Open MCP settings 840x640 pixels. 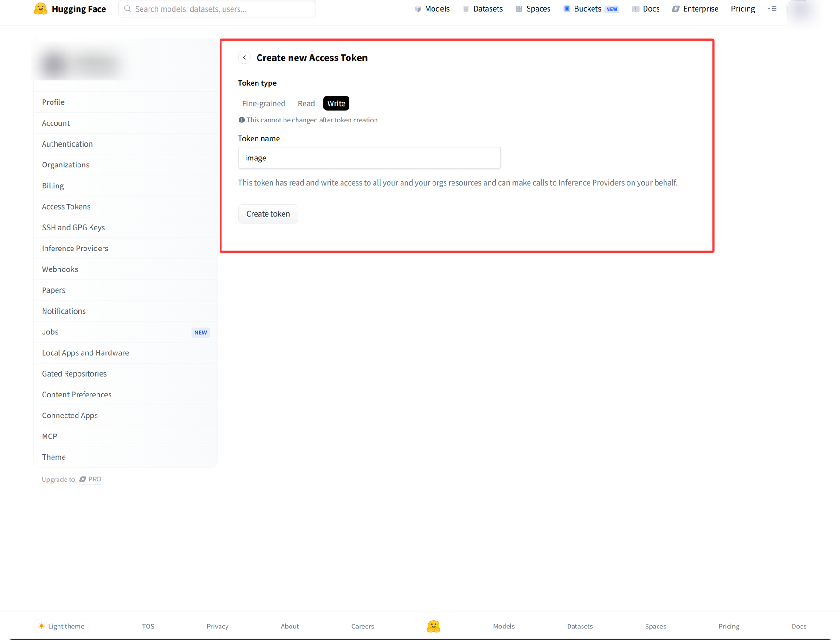(125, 436)
